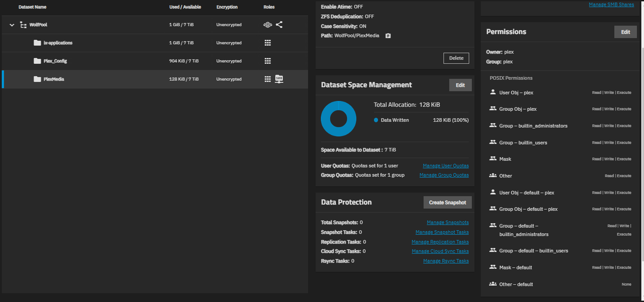Open Manage User Quotas
644x302 pixels.
[x=446, y=166]
